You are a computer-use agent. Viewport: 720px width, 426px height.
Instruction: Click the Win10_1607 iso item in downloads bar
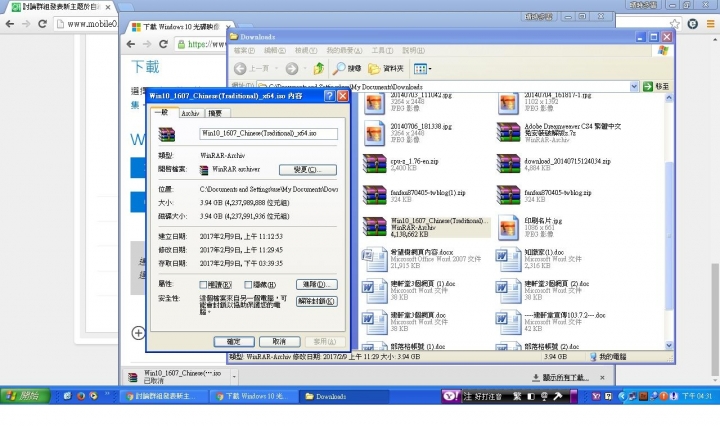[x=178, y=377]
